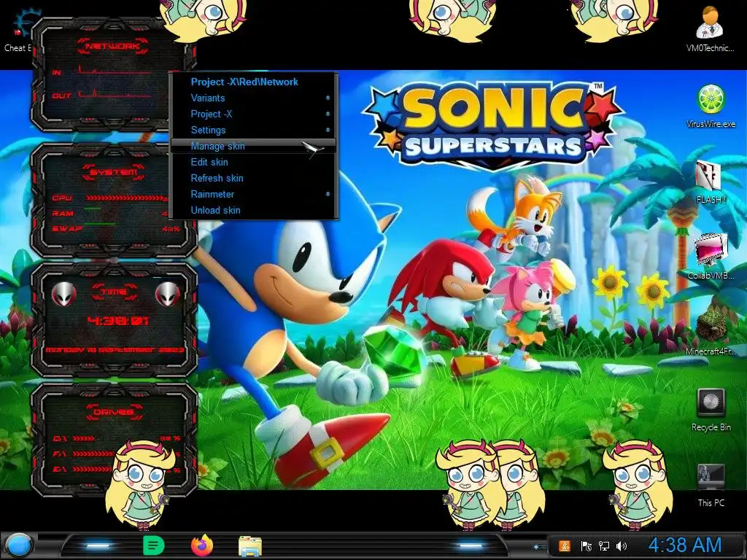Open the CollabVMB desktop shortcut
This screenshot has height=560, width=747.
click(x=711, y=257)
